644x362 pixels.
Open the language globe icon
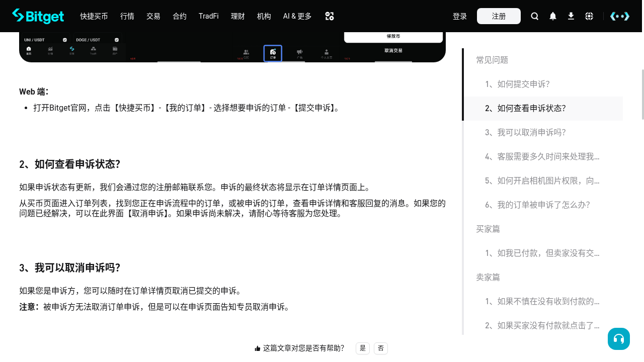tap(589, 16)
